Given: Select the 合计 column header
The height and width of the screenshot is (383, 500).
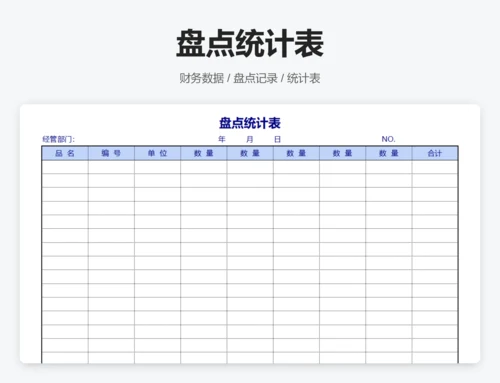Looking at the screenshot, I should [435, 153].
